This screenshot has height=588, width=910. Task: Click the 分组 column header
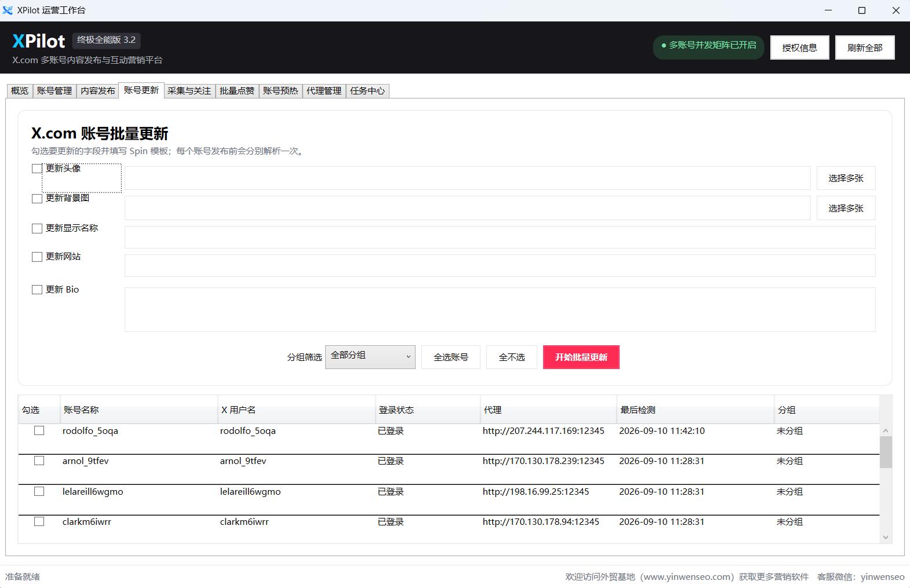pos(827,410)
